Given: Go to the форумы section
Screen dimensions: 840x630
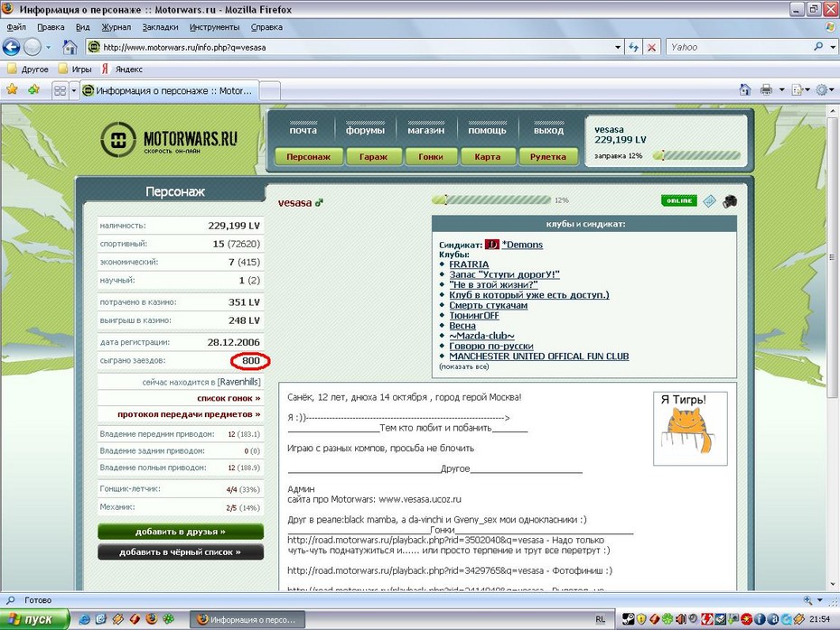Looking at the screenshot, I should pos(365,130).
